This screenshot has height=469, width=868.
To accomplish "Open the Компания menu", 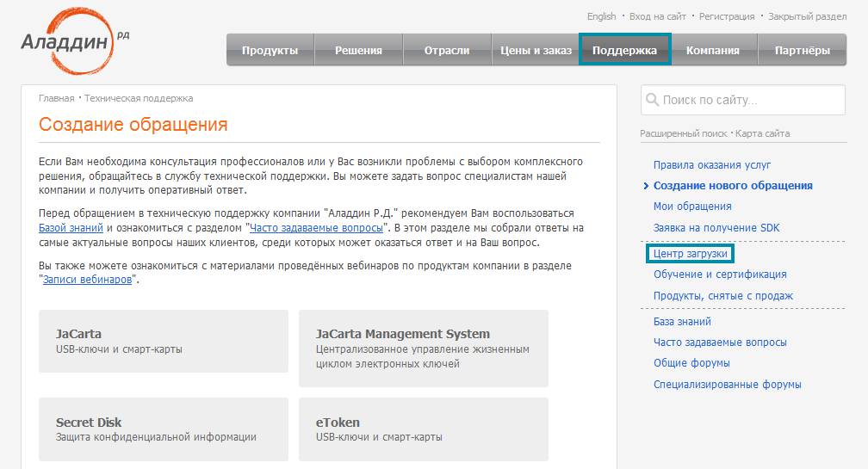I will click(712, 50).
